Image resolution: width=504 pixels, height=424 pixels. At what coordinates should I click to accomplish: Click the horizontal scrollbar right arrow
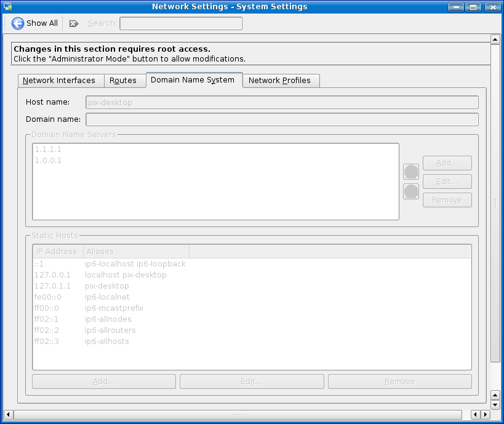pos(485,415)
